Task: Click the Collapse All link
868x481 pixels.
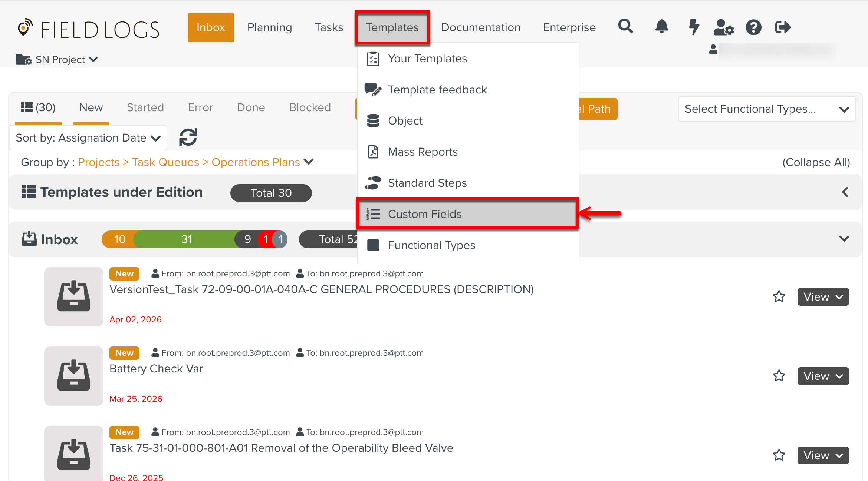Action: [816, 162]
